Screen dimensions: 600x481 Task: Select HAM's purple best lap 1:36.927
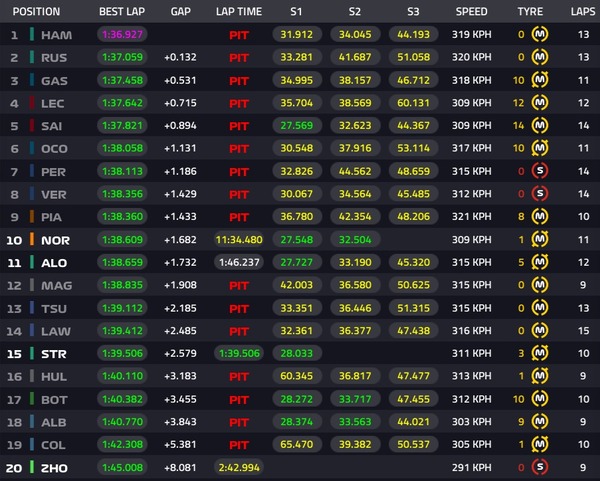point(120,35)
